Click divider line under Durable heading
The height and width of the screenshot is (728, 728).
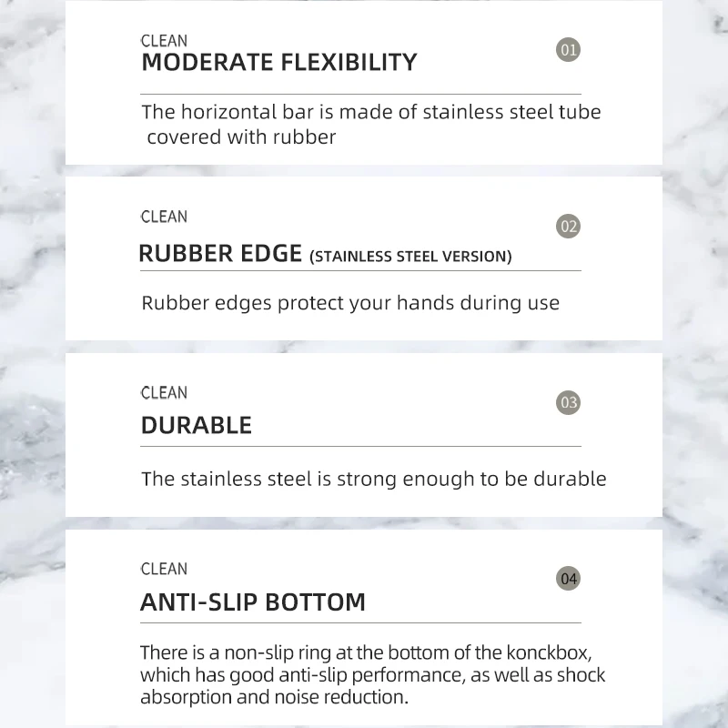point(360,446)
